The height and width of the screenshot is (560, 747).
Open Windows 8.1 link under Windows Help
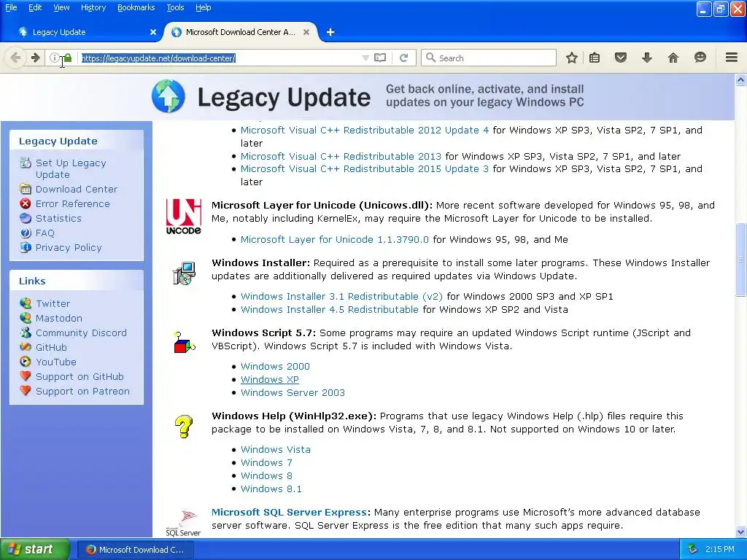(x=271, y=489)
